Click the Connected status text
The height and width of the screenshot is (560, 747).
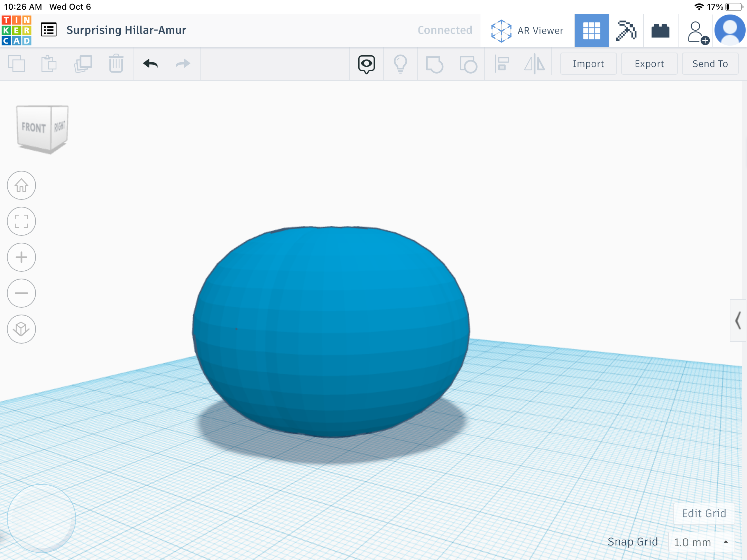445,30
